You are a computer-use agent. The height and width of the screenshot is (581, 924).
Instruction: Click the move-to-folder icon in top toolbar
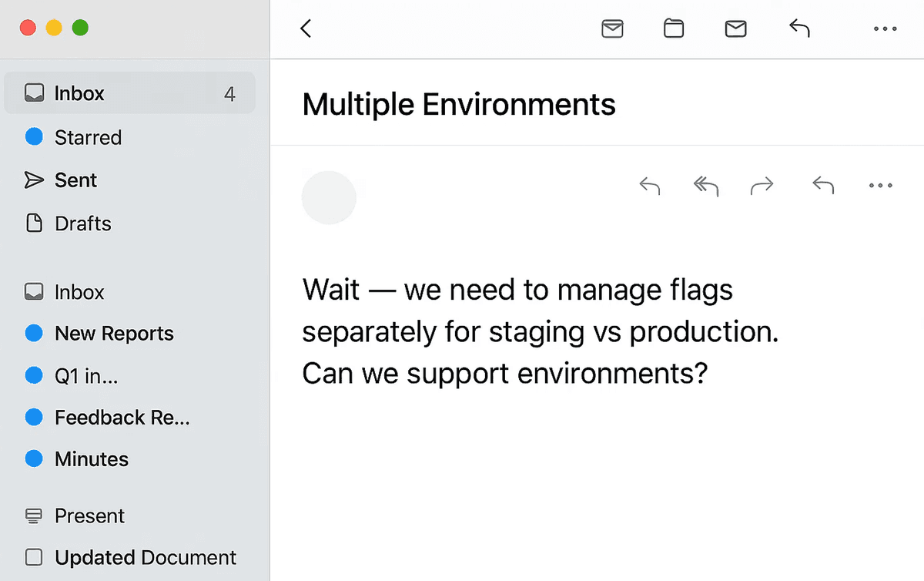(x=674, y=29)
